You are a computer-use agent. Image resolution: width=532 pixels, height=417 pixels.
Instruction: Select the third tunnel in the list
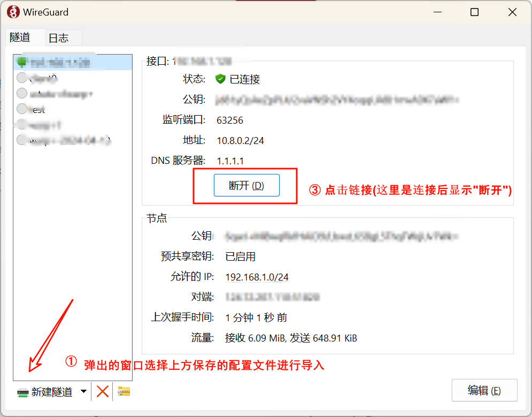73,94
